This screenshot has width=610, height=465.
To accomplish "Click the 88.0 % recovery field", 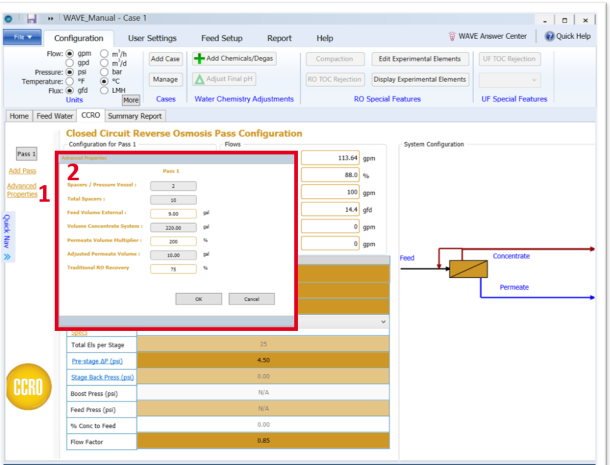I will click(x=330, y=175).
